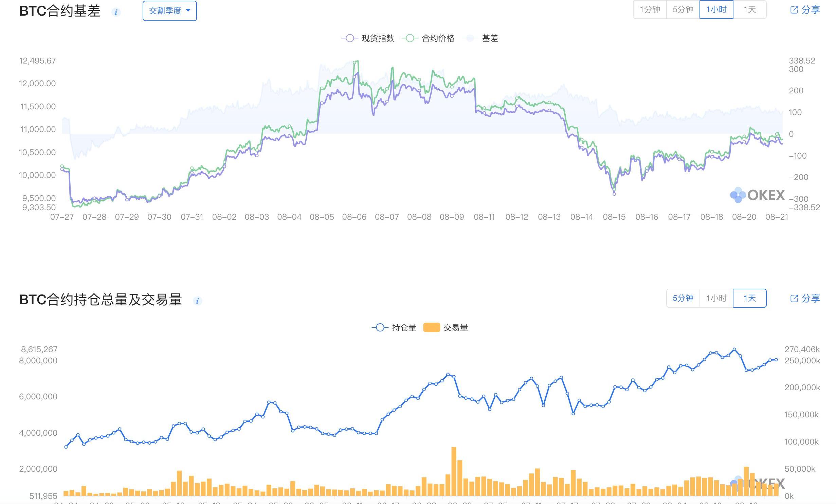Select 5分钟 on open interest chart
Image resolution: width=836 pixels, height=504 pixels.
click(683, 298)
